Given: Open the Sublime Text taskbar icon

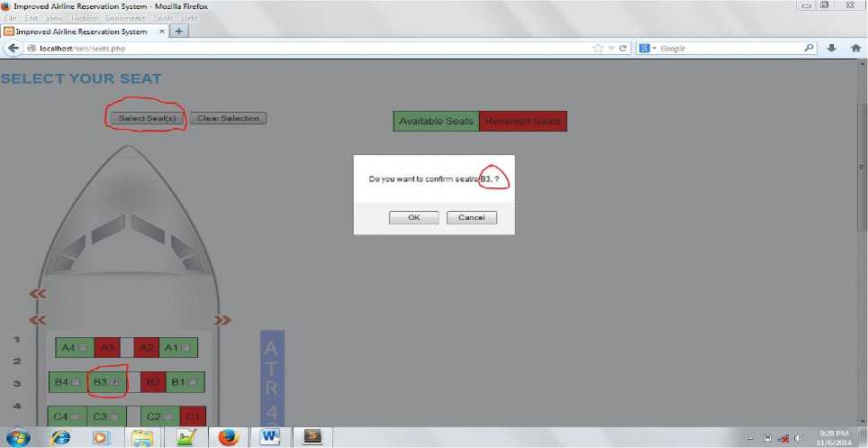Looking at the screenshot, I should 312,437.
